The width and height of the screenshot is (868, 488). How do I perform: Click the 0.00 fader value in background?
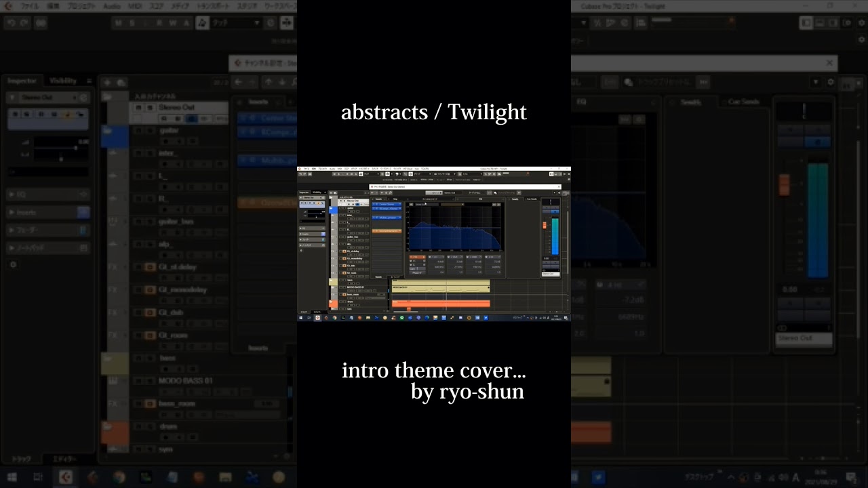790,289
